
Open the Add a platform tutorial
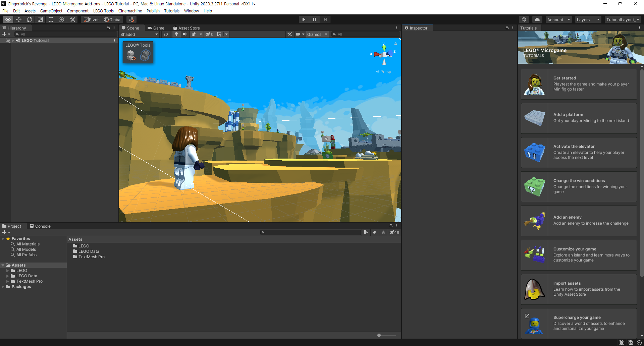tap(579, 118)
